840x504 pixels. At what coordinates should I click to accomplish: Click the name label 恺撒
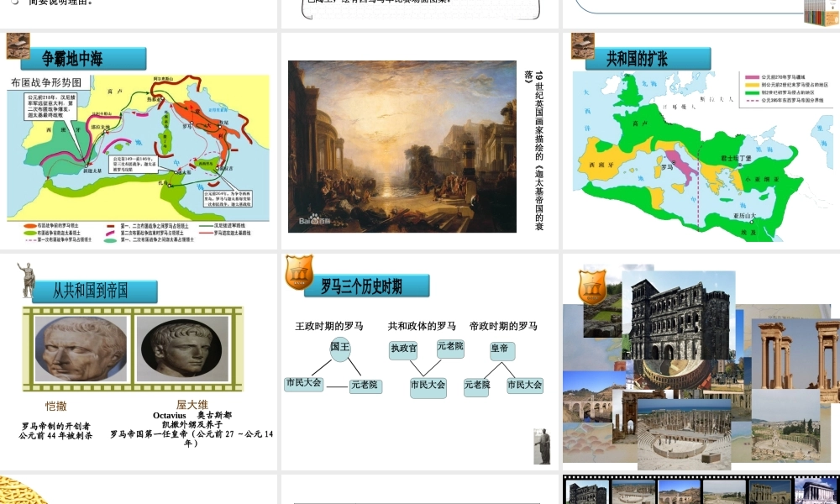(55, 407)
